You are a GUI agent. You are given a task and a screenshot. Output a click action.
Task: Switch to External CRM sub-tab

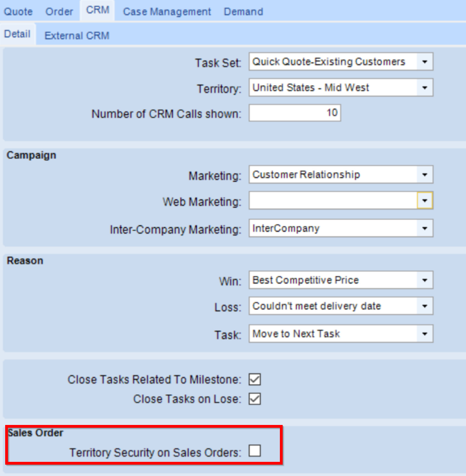[77, 36]
